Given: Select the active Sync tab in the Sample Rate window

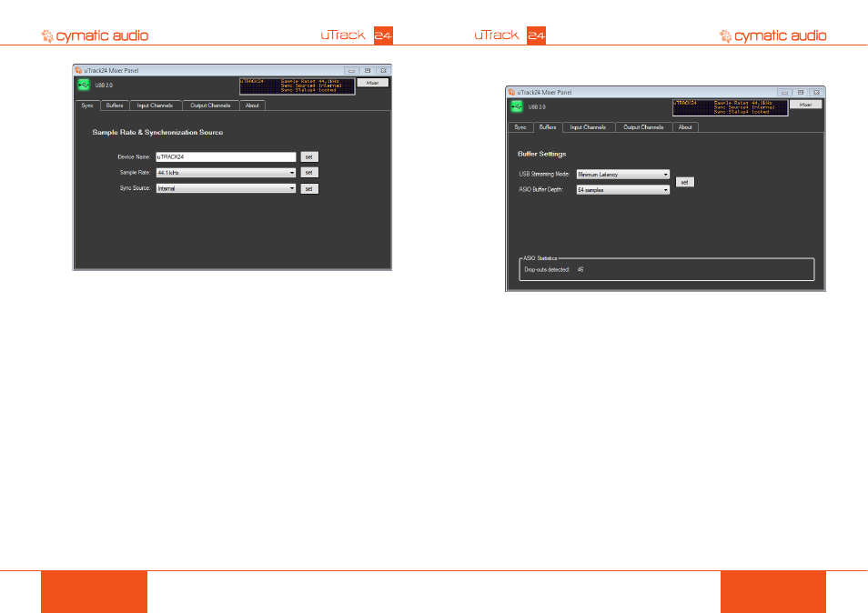Looking at the screenshot, I should [87, 106].
